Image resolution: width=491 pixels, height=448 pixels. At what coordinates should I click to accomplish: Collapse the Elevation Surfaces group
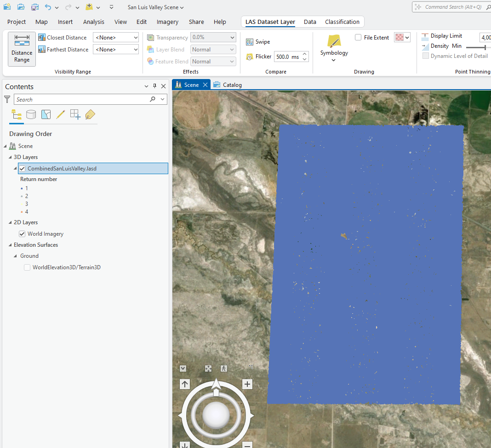pos(10,245)
